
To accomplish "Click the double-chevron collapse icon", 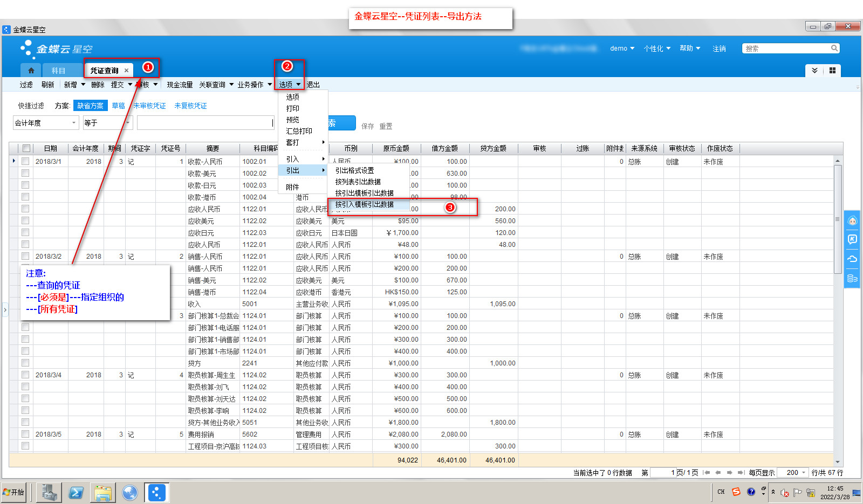I will pos(814,71).
